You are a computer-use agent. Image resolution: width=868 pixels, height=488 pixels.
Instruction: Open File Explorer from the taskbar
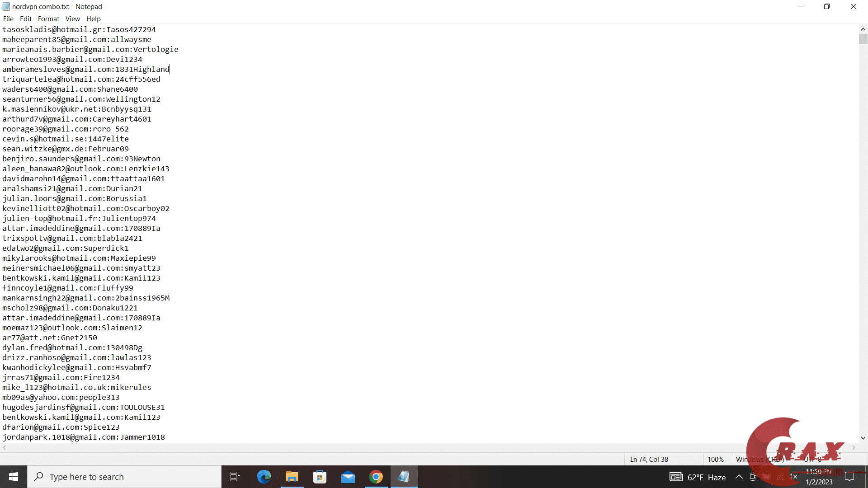coord(292,477)
